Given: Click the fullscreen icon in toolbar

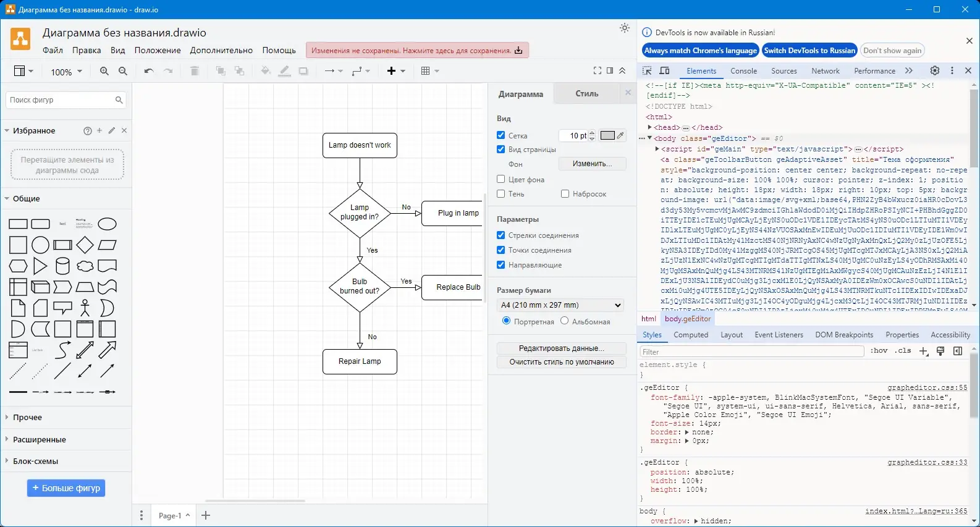Looking at the screenshot, I should [598, 70].
